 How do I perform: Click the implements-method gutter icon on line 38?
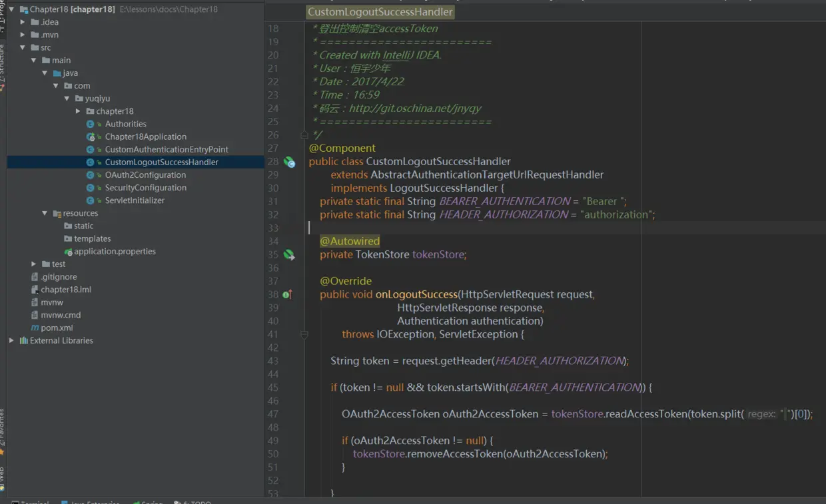pyautogui.click(x=287, y=294)
